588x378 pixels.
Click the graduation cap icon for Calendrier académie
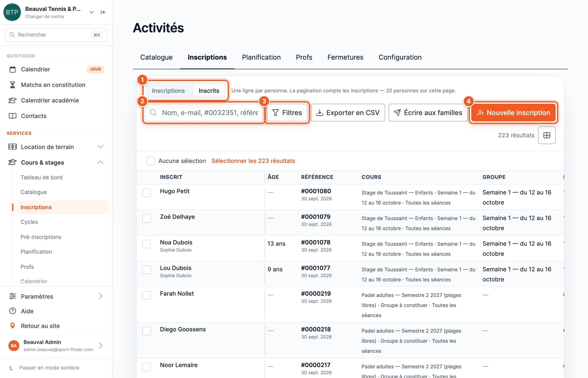click(13, 100)
